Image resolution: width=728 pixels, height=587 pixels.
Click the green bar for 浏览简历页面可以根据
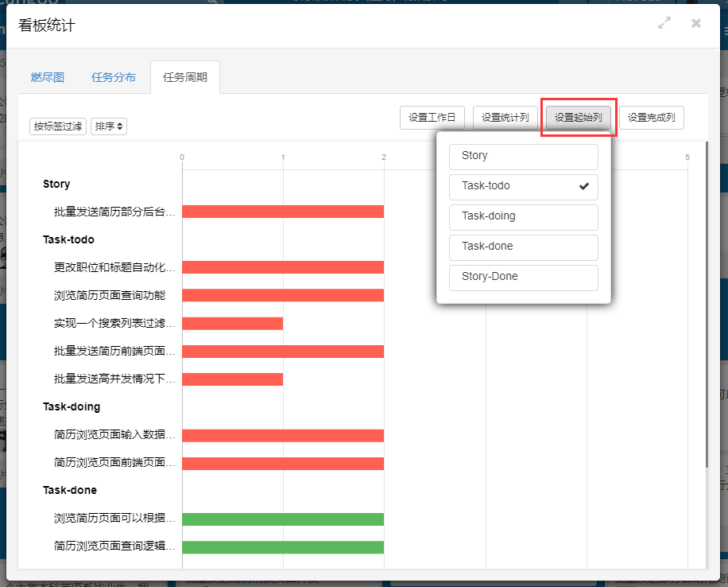(x=283, y=519)
